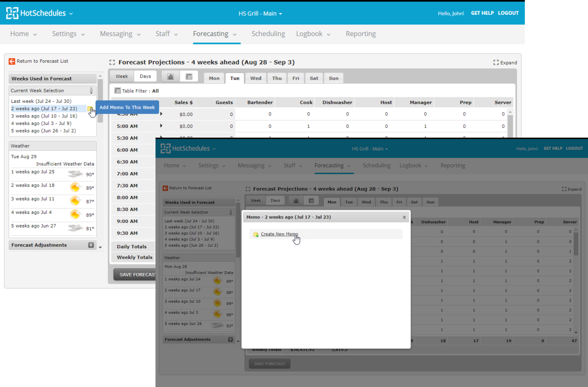Click the Table Filter grid icon
Viewport: 588px width, 387px height.
(x=117, y=91)
